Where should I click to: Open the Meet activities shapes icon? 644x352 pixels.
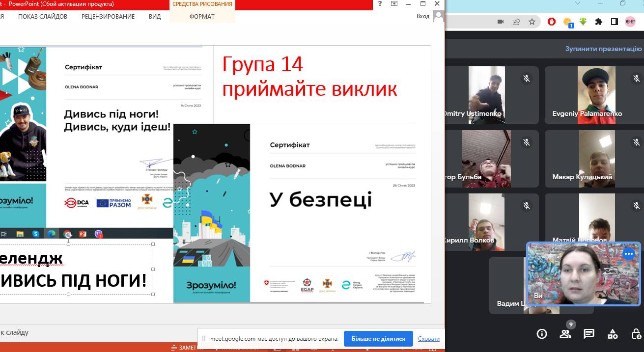[613, 334]
